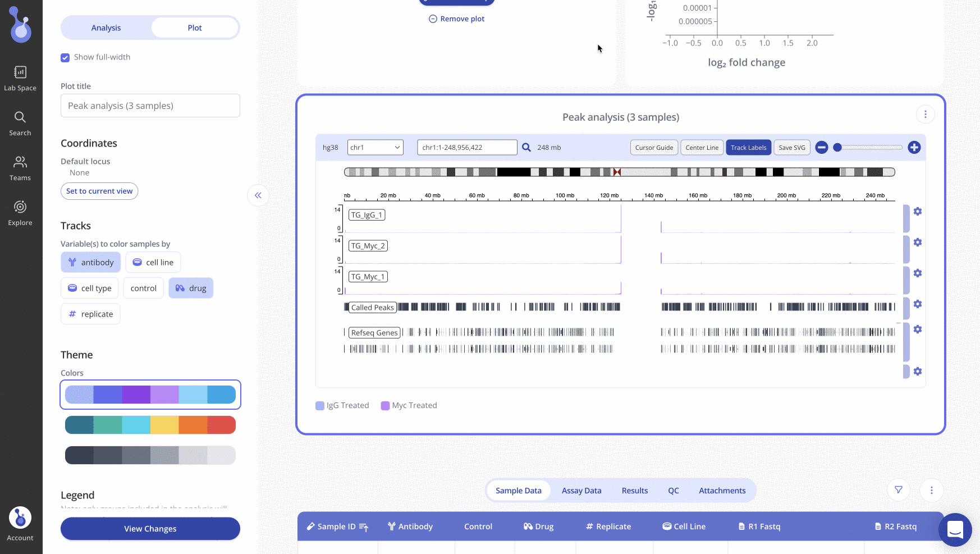980x554 pixels.
Task: Click the locus search magnifier icon
Action: click(526, 148)
